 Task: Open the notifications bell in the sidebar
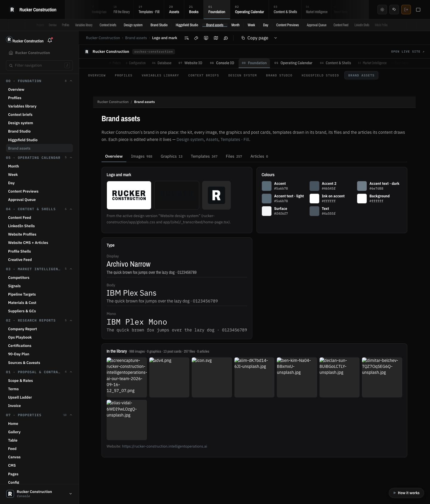[50, 40]
